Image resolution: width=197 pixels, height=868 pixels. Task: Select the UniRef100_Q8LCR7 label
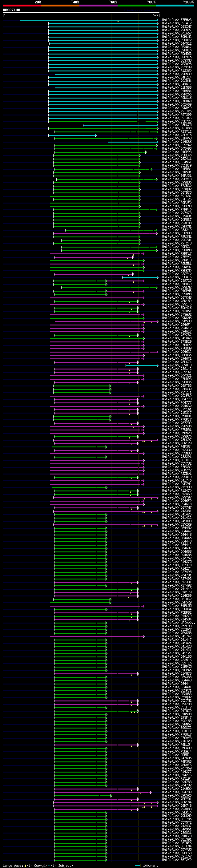pyautogui.click(x=176, y=440)
